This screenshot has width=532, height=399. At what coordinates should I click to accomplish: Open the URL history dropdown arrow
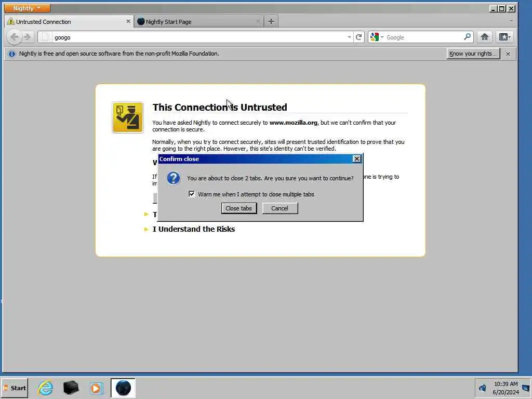349,37
